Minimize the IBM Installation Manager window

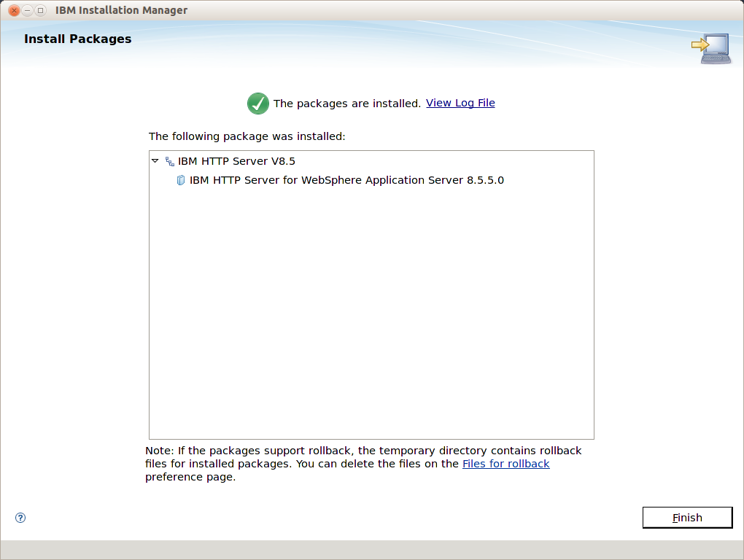click(x=28, y=10)
